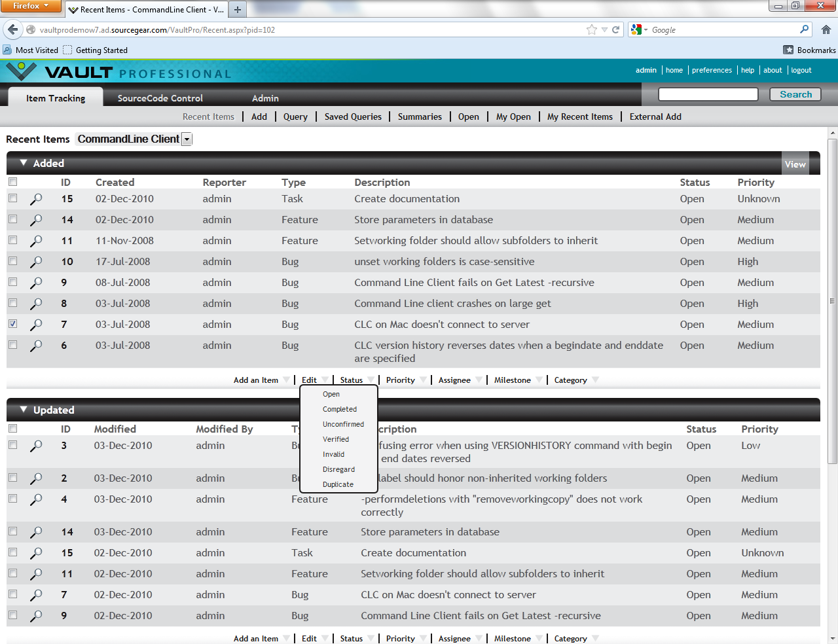Go back with the browser back arrow
The width and height of the screenshot is (838, 644).
13,29
